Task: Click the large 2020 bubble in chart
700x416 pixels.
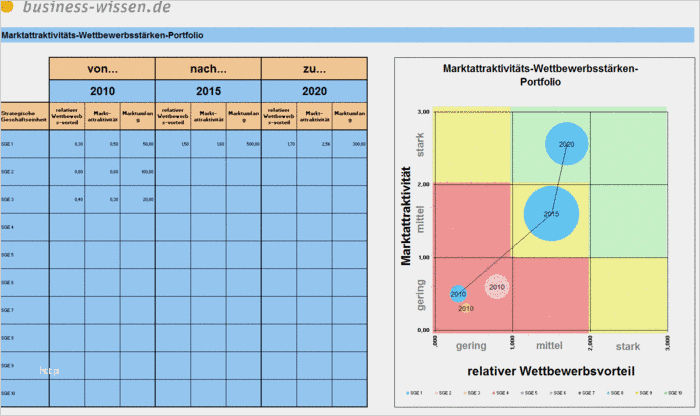Action: click(567, 144)
